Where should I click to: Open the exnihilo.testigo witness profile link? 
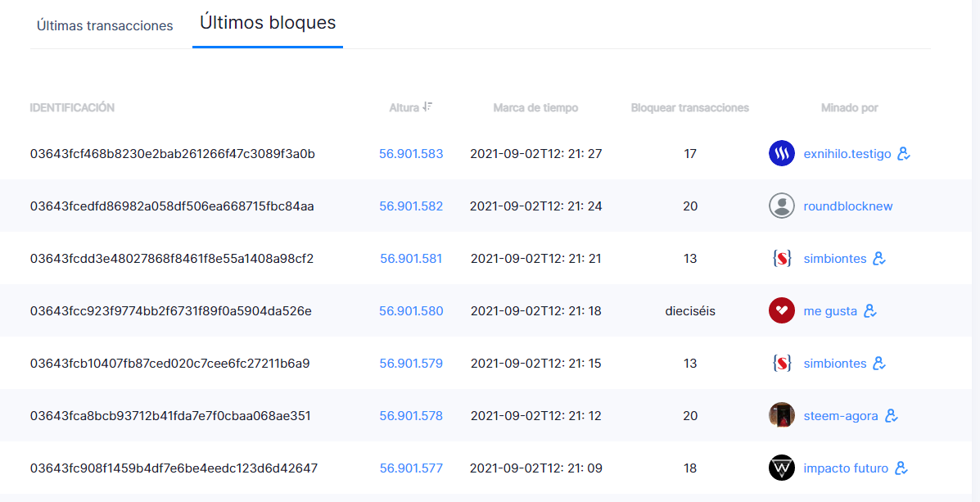tap(847, 154)
